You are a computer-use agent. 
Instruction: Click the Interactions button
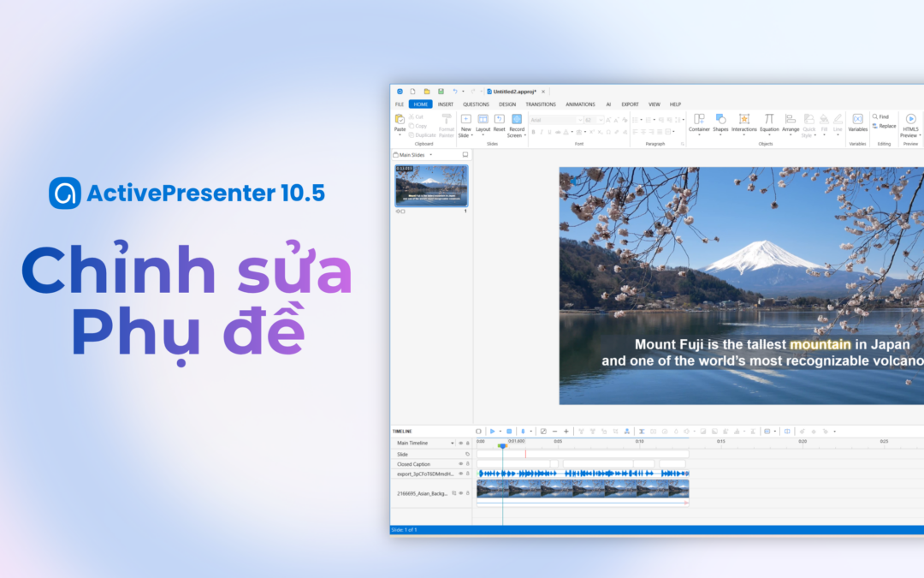tap(743, 122)
